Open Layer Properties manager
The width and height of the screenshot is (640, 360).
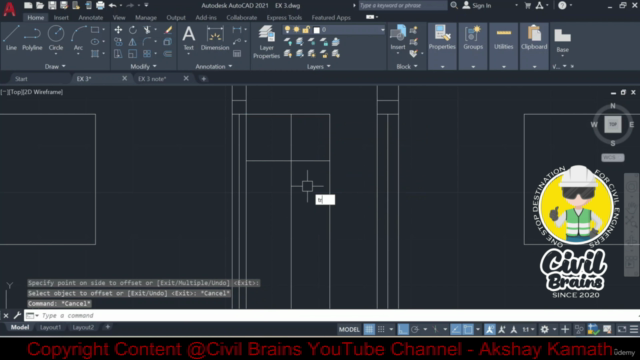266,42
